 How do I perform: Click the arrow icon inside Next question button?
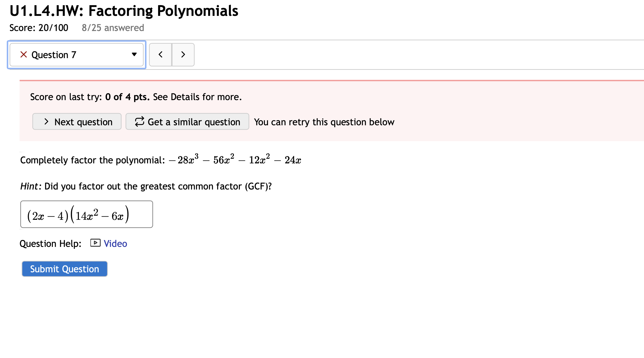click(x=46, y=122)
